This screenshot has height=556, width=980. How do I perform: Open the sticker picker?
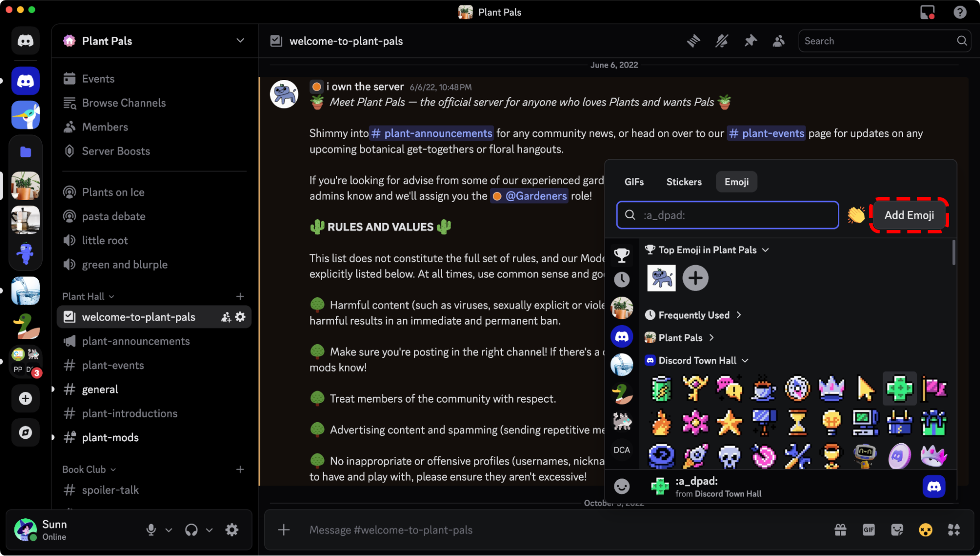897,530
